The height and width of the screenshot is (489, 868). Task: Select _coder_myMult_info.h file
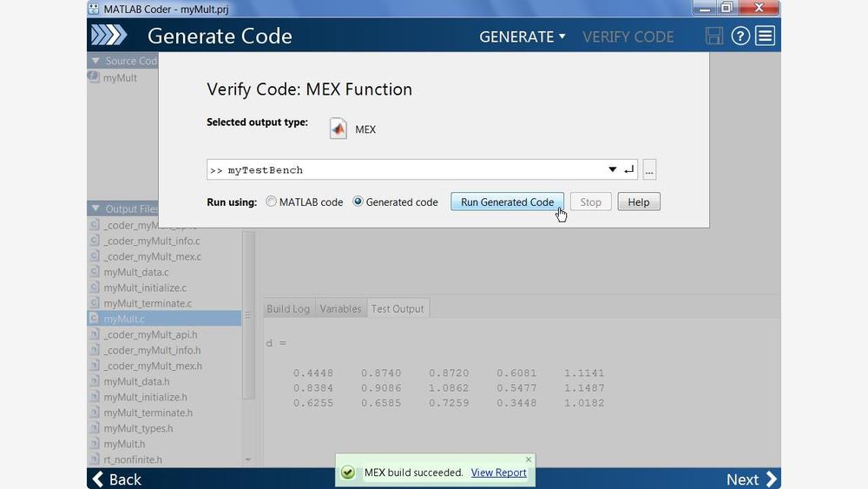point(152,350)
